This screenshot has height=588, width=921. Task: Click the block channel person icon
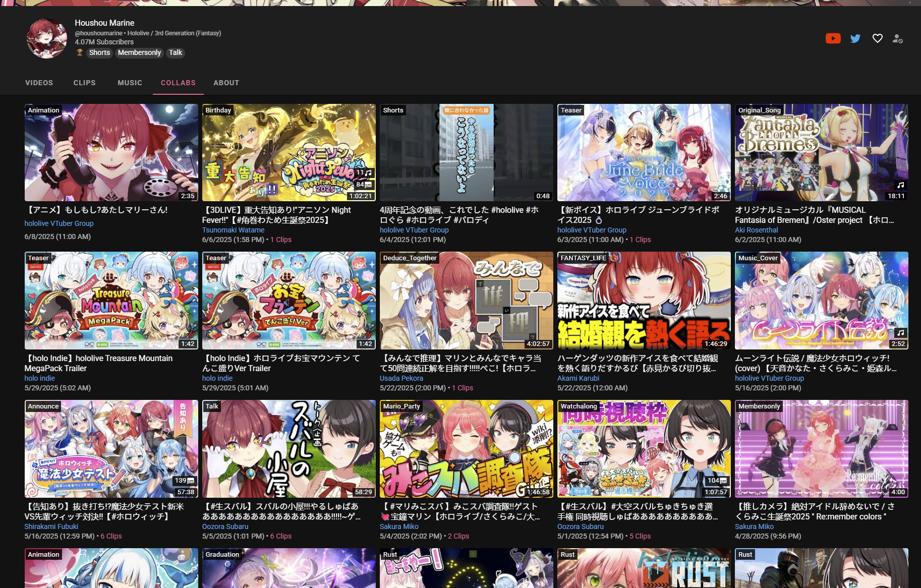coord(898,38)
